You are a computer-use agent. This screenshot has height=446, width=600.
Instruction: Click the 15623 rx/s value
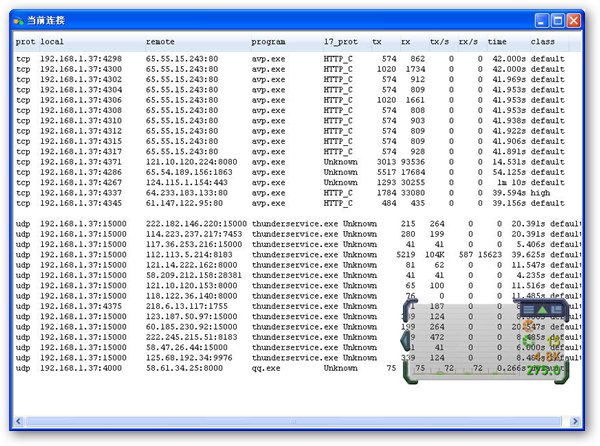click(x=490, y=255)
